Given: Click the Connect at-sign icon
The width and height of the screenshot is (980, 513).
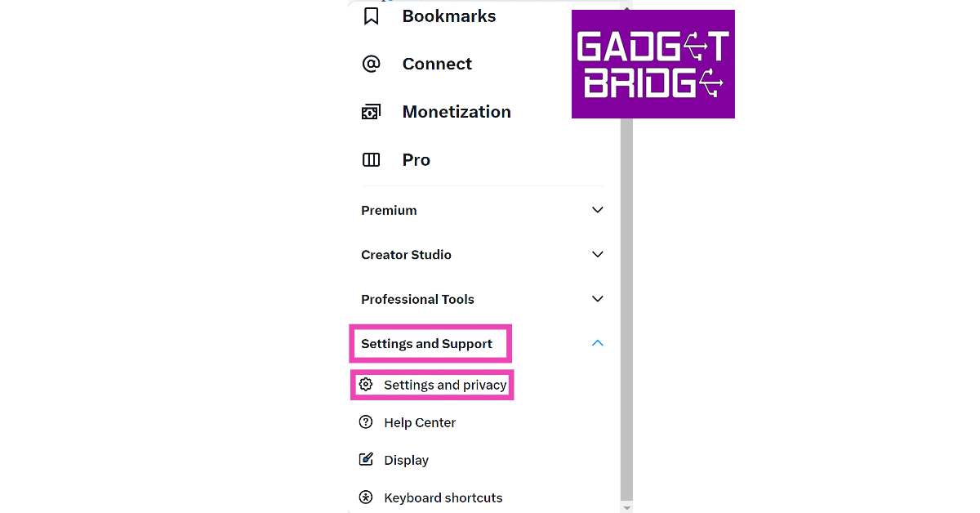Looking at the screenshot, I should 372,64.
